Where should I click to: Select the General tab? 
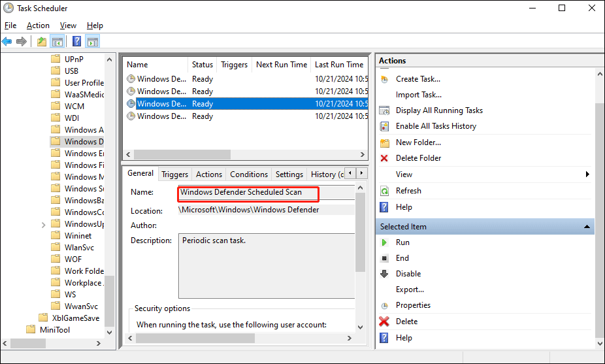pyautogui.click(x=140, y=173)
